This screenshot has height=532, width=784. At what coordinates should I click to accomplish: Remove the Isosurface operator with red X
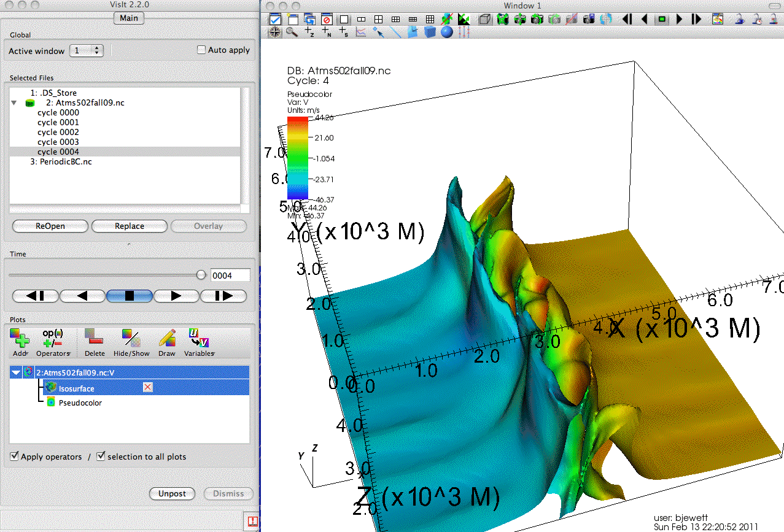[147, 387]
